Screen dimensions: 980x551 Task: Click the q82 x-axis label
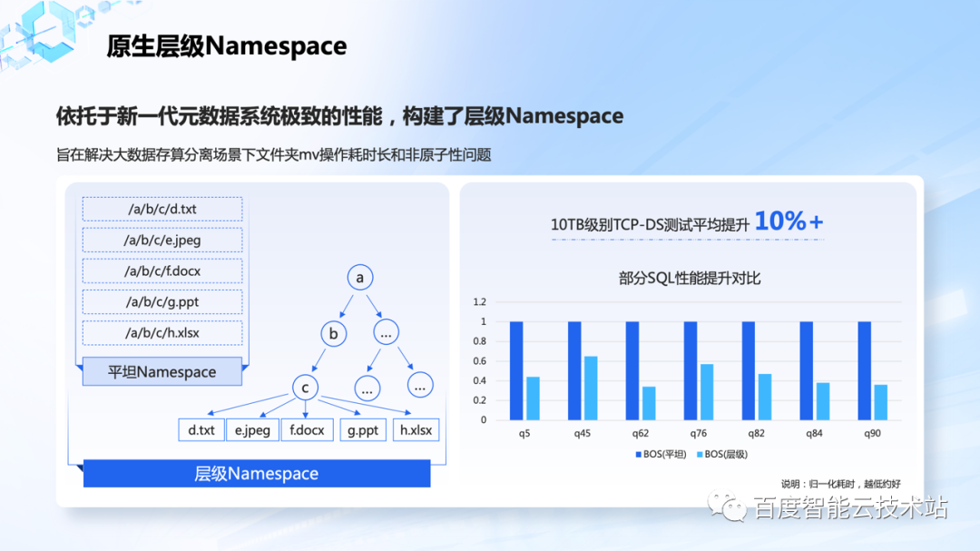(x=756, y=433)
